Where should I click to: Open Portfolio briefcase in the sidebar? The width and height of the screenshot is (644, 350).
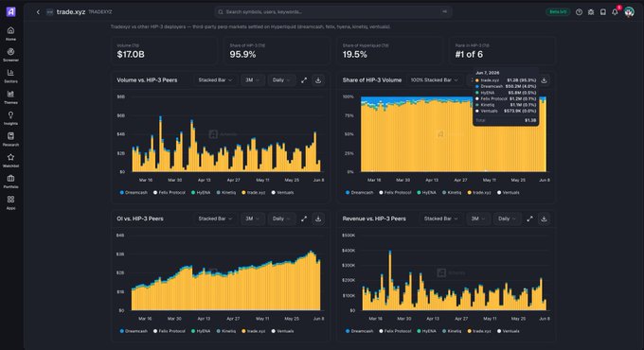pyautogui.click(x=10, y=182)
